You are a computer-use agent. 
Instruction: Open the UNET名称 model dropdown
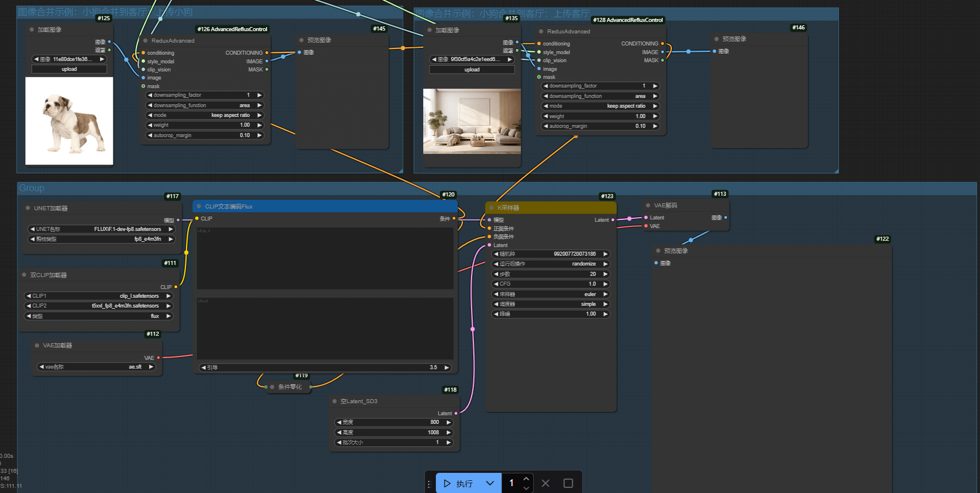tap(101, 229)
